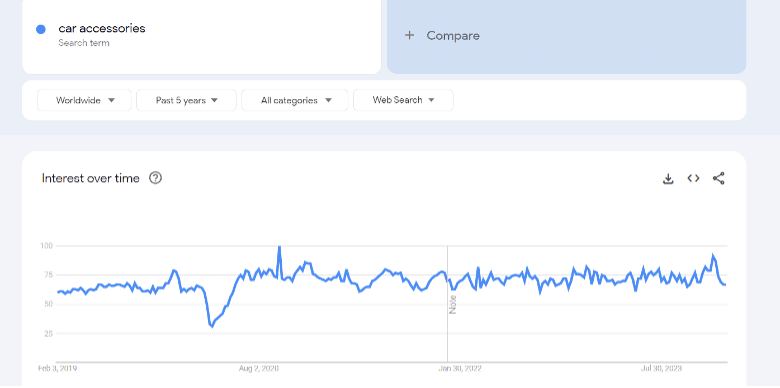780x388 pixels.
Task: Select the peak point at 100 on chart
Action: (x=279, y=247)
